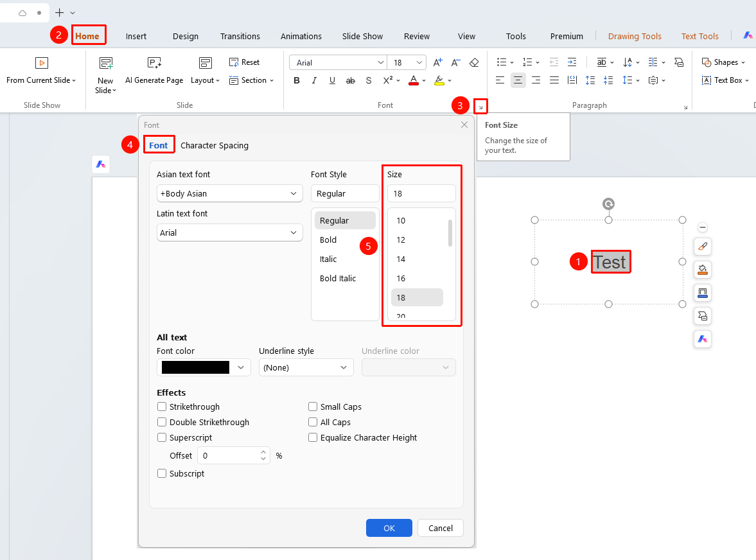Image resolution: width=756 pixels, height=560 pixels.
Task: Enable the Double Strikethrough checkbox
Action: 162,422
